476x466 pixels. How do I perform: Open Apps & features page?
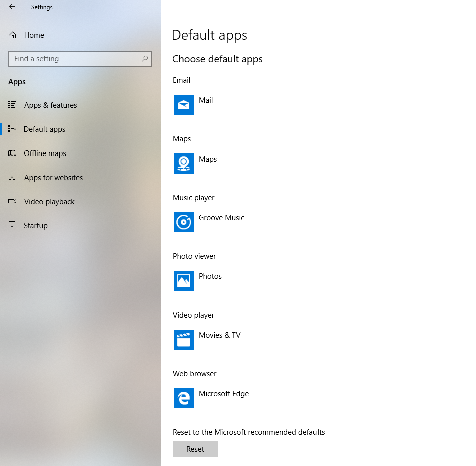pos(80,105)
